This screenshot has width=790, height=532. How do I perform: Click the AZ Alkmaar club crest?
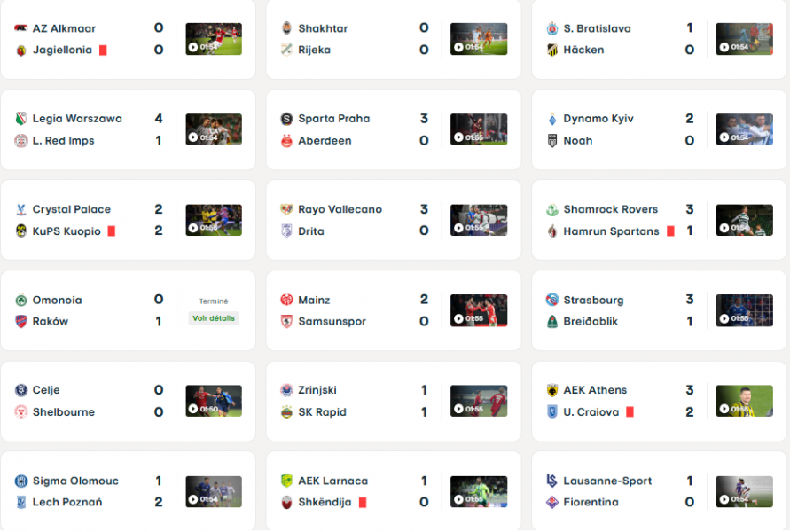pos(22,27)
